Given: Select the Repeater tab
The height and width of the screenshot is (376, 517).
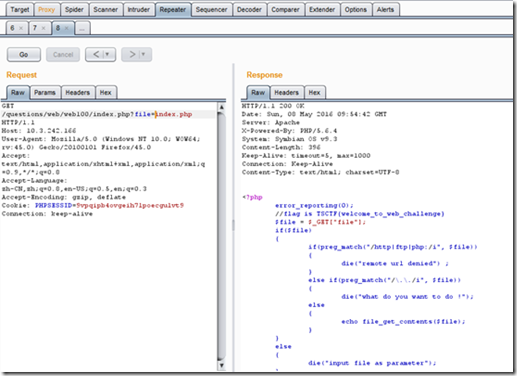Looking at the screenshot, I should (x=173, y=9).
